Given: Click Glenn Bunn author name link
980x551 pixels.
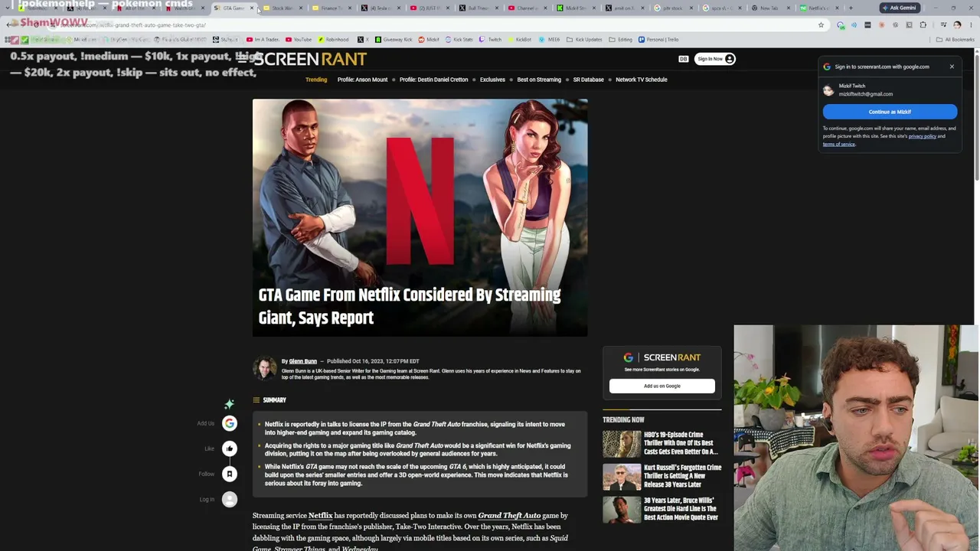Looking at the screenshot, I should 302,361.
